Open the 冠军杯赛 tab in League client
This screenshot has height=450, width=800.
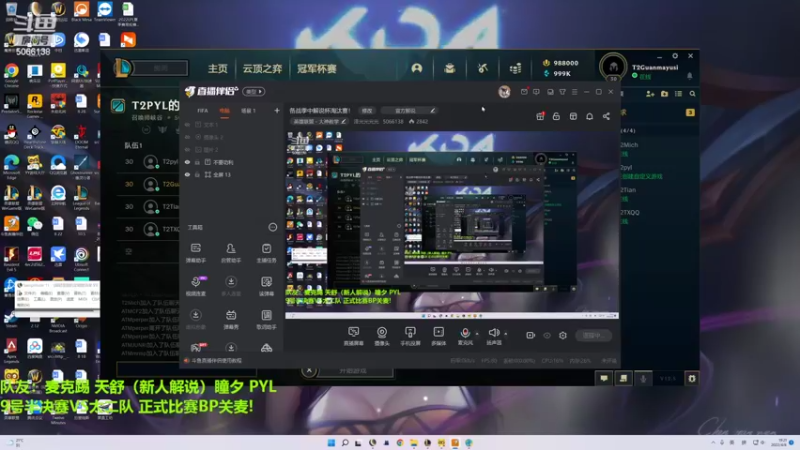coord(317,68)
